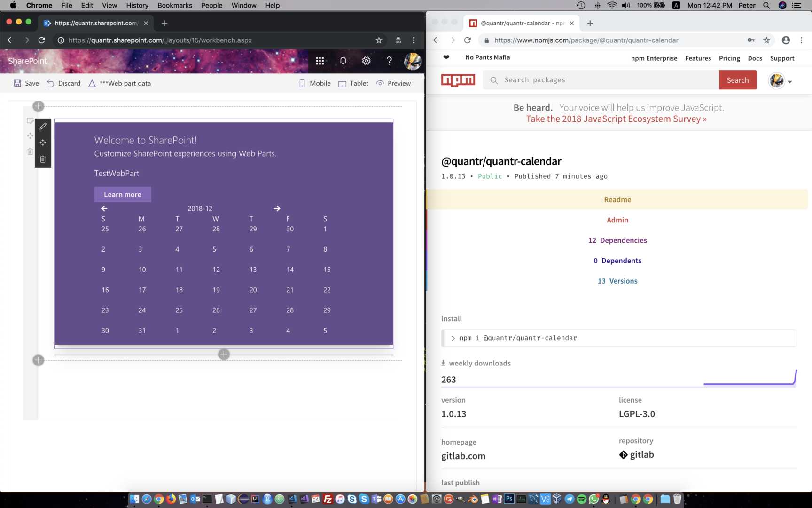Click the SharePoint help question mark
This screenshot has height=508, width=812.
[389, 61]
